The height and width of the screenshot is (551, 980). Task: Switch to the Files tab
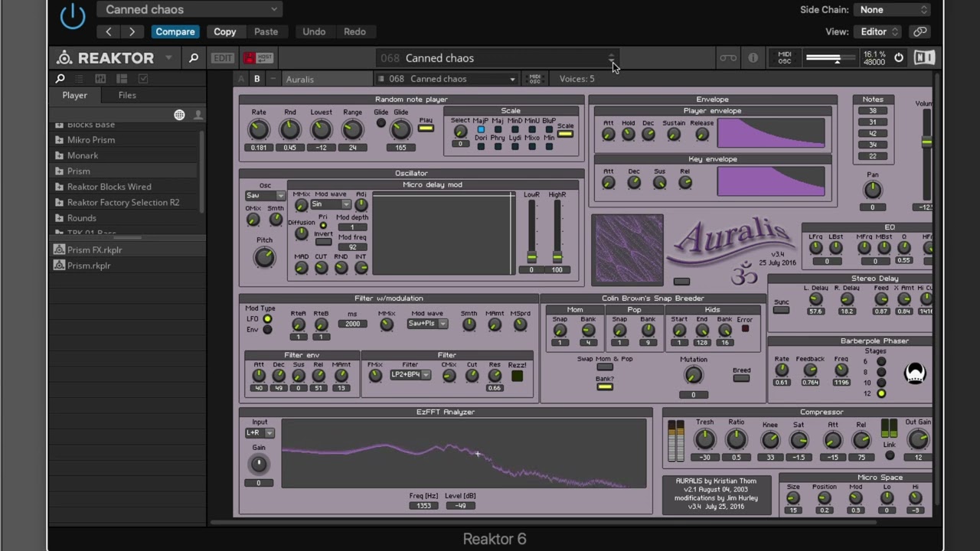pyautogui.click(x=127, y=95)
